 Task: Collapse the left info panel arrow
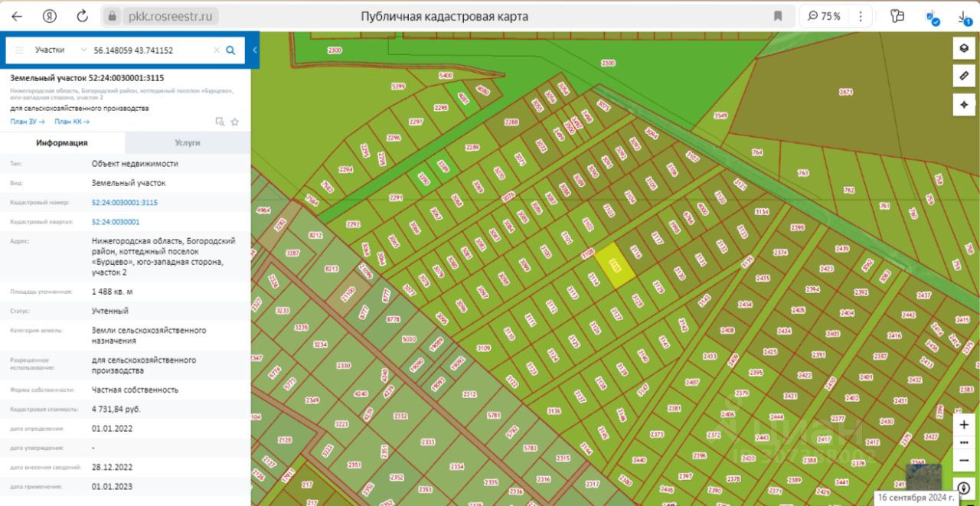255,51
